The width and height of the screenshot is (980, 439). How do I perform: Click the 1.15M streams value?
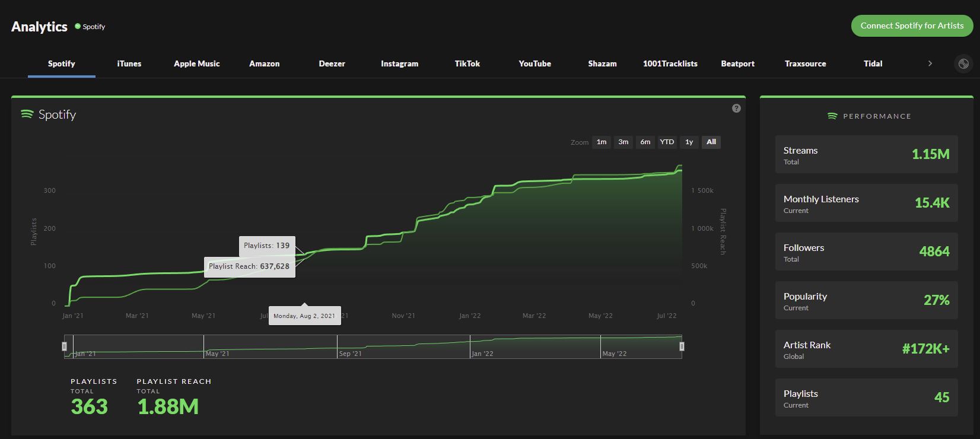coord(930,154)
